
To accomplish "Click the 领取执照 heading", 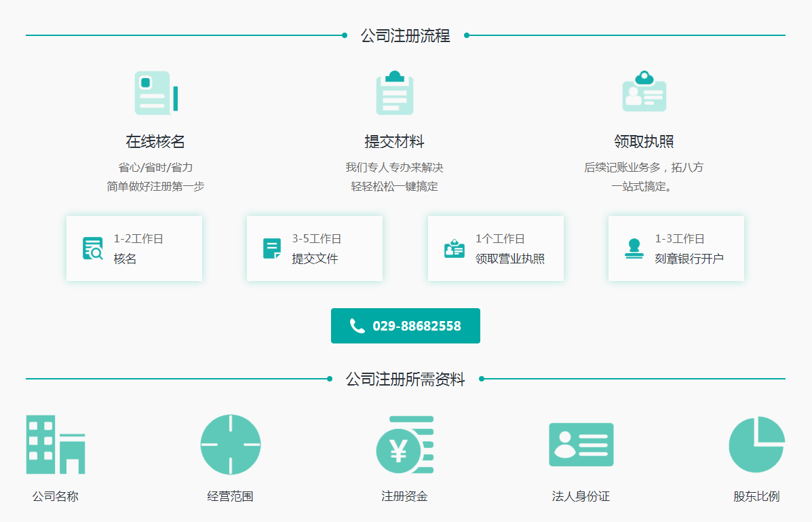I will 644,141.
